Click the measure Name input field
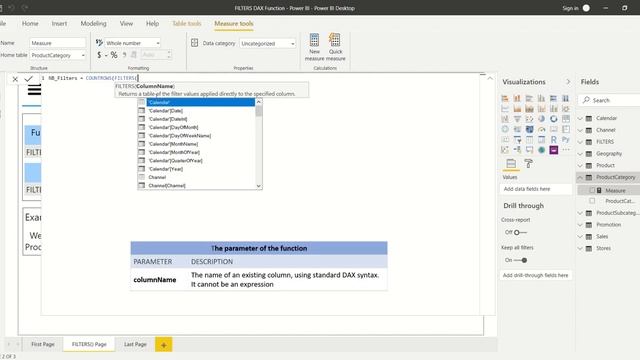The width and height of the screenshot is (640, 360). click(58, 43)
